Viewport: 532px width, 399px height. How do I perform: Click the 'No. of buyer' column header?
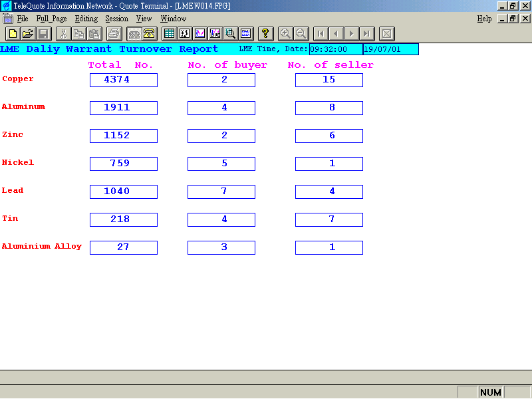coord(227,65)
